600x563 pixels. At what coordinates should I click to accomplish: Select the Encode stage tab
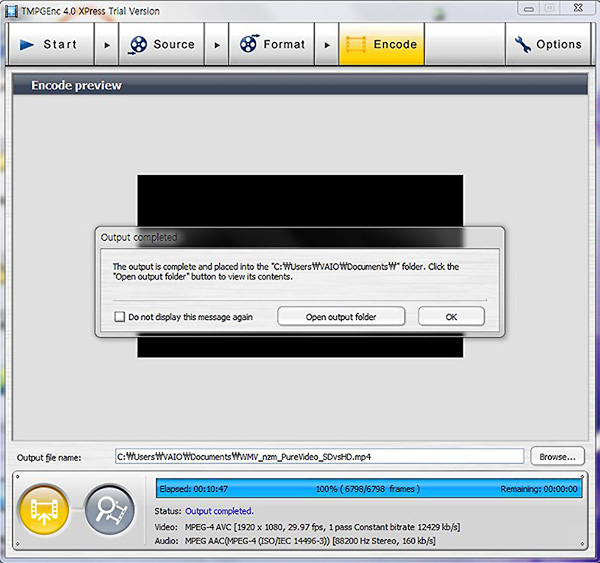tap(382, 44)
